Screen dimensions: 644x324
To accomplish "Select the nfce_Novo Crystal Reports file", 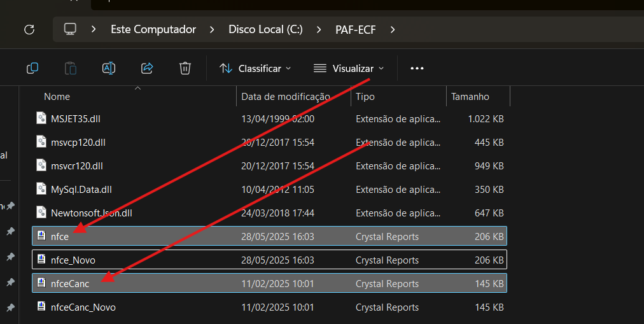I will pos(73,260).
